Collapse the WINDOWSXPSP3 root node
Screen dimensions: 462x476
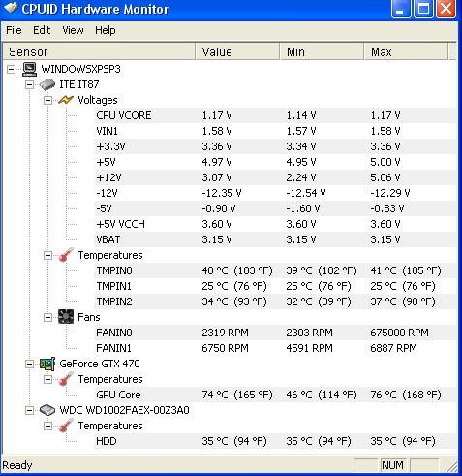tap(11, 69)
